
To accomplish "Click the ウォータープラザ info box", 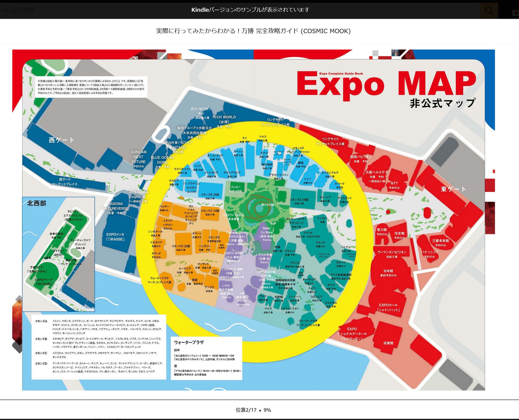I will coord(206,358).
